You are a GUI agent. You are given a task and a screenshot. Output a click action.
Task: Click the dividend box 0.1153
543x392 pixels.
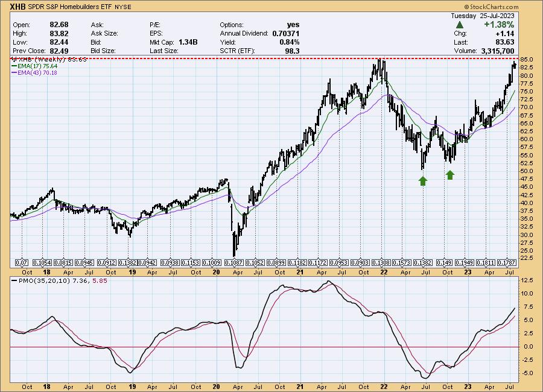pos(191,263)
